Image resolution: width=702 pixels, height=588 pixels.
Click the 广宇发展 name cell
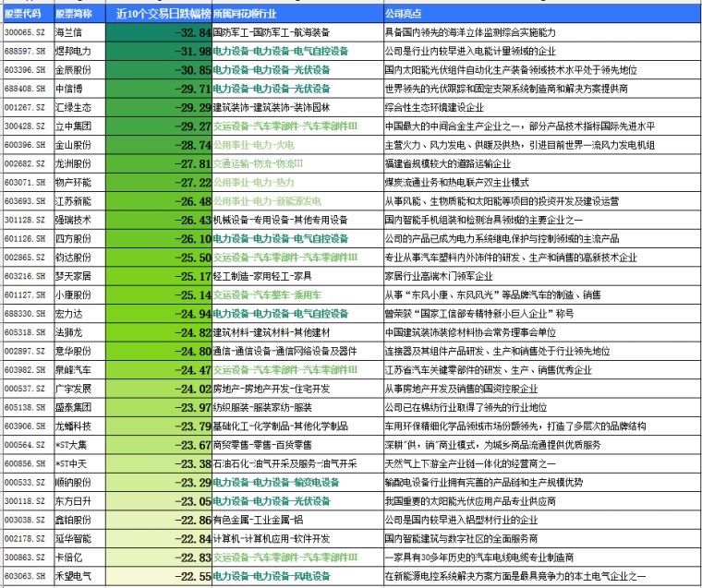pyautogui.click(x=79, y=389)
